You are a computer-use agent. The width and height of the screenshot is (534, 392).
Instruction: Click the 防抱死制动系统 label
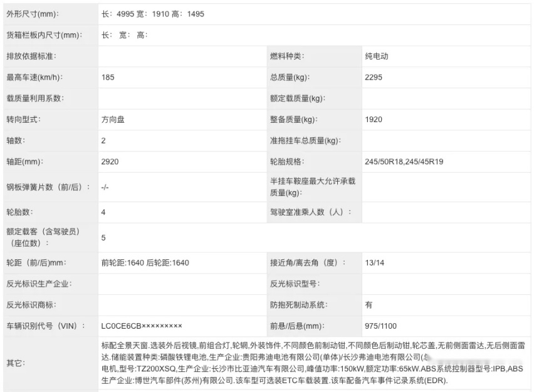[298, 305]
